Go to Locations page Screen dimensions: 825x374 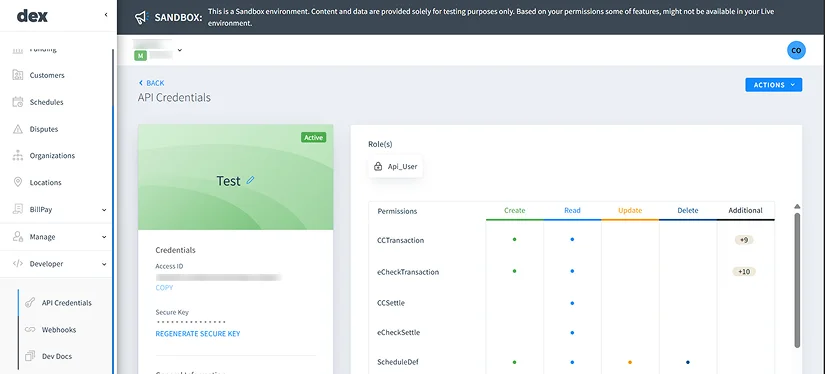(45, 183)
